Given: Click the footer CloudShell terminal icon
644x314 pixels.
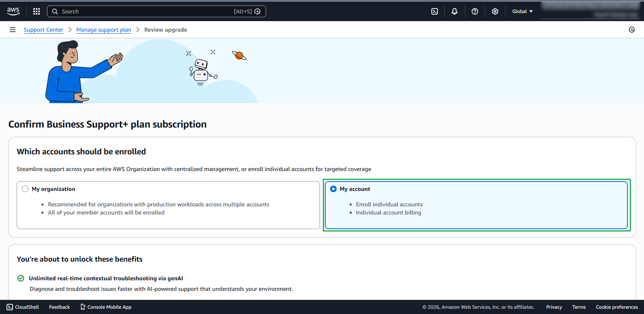Looking at the screenshot, I should [x=10, y=307].
